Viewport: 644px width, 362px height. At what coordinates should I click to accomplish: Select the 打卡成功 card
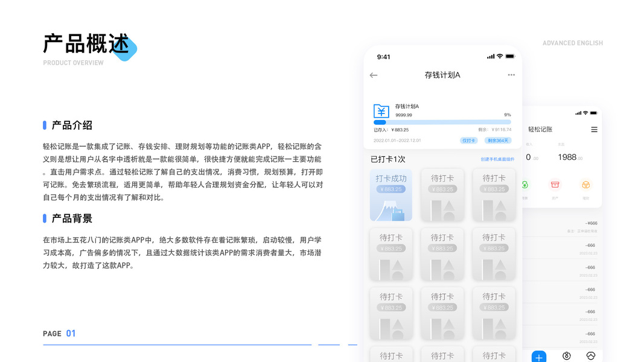pos(391,195)
